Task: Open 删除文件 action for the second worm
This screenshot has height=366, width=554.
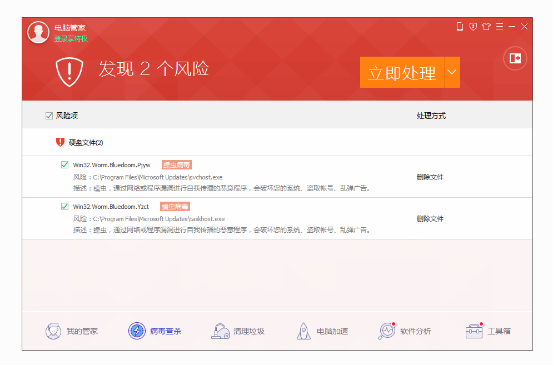Action: click(430, 219)
